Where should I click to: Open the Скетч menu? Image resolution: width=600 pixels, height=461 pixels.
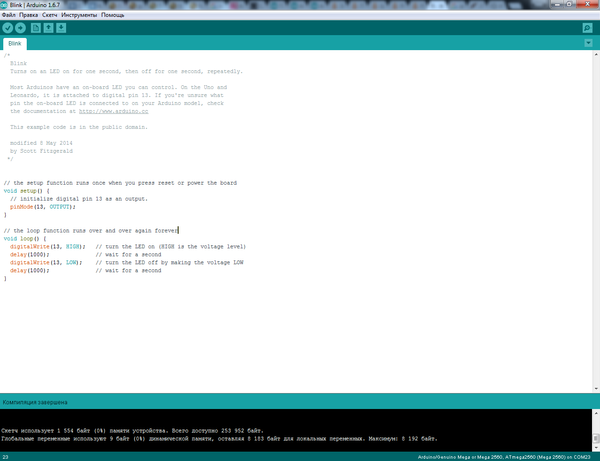tap(49, 15)
